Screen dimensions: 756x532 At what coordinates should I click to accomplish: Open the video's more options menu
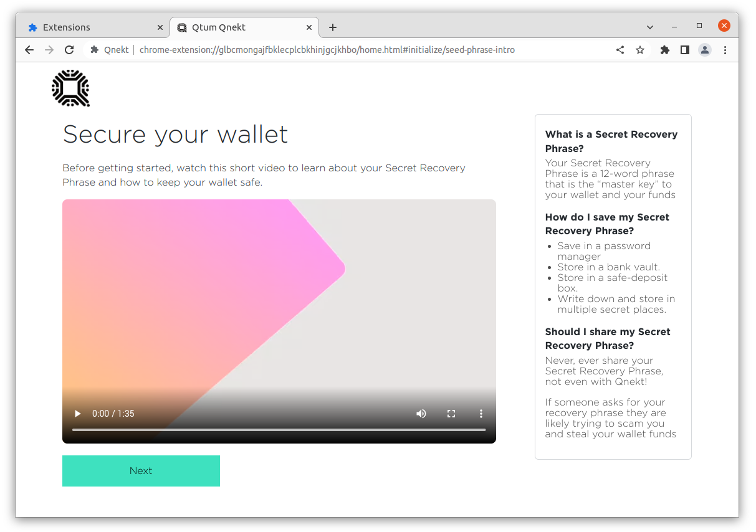pyautogui.click(x=481, y=414)
